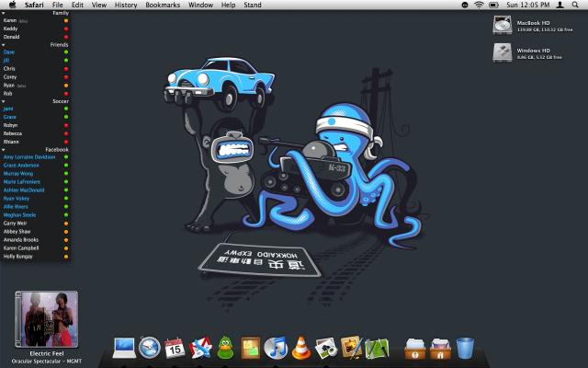This screenshot has height=368, width=588.
Task: Select Facebook contact Karen Campbell
Action: [x=36, y=248]
